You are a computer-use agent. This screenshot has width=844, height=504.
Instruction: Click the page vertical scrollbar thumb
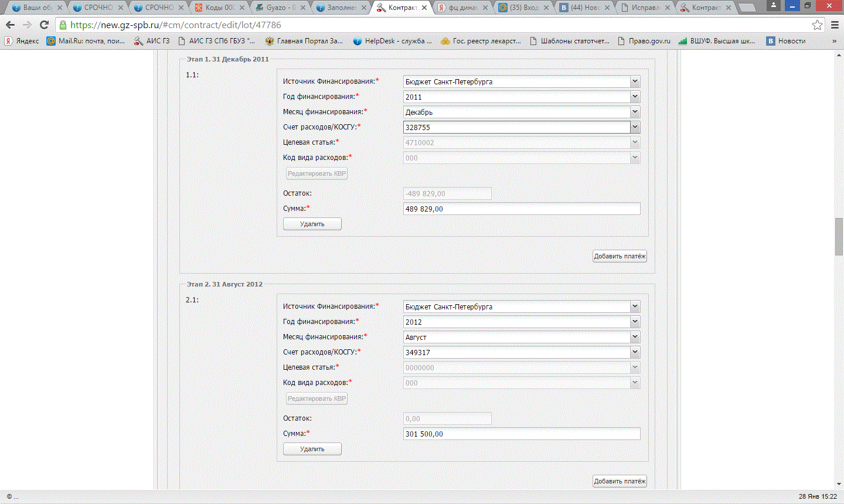click(x=839, y=237)
